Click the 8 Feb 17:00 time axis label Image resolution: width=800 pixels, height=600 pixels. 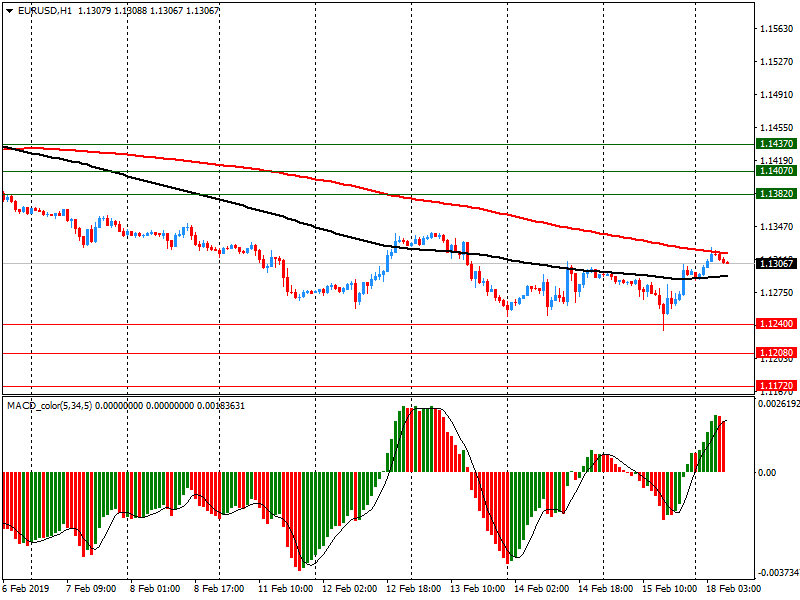coord(219,589)
